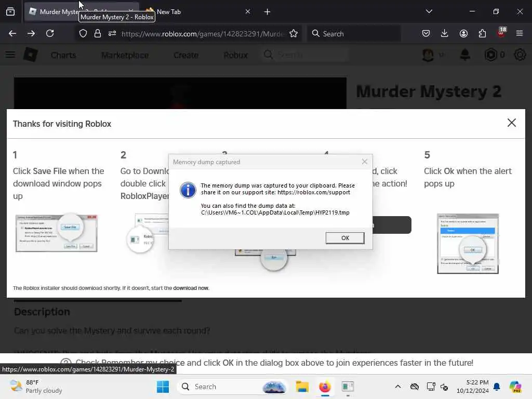Open the clock showing 5:22 PM
This screenshot has width=532, height=399.
pos(472,387)
